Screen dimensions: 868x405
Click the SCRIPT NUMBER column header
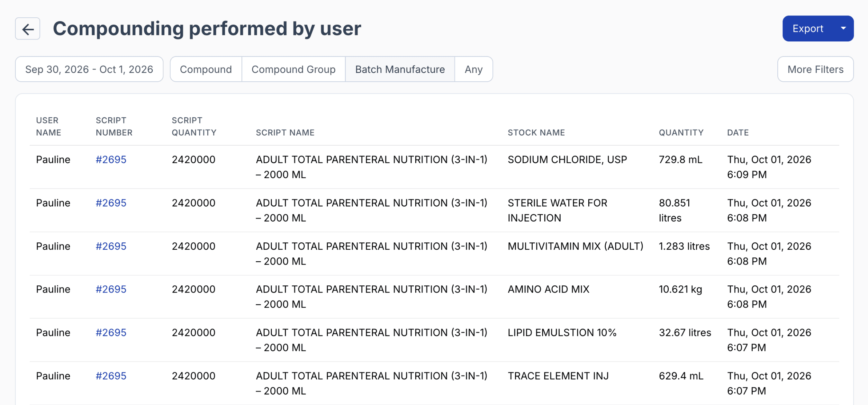click(x=114, y=126)
